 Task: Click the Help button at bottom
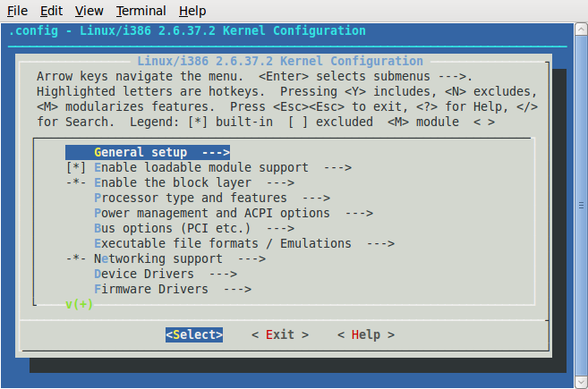point(366,334)
